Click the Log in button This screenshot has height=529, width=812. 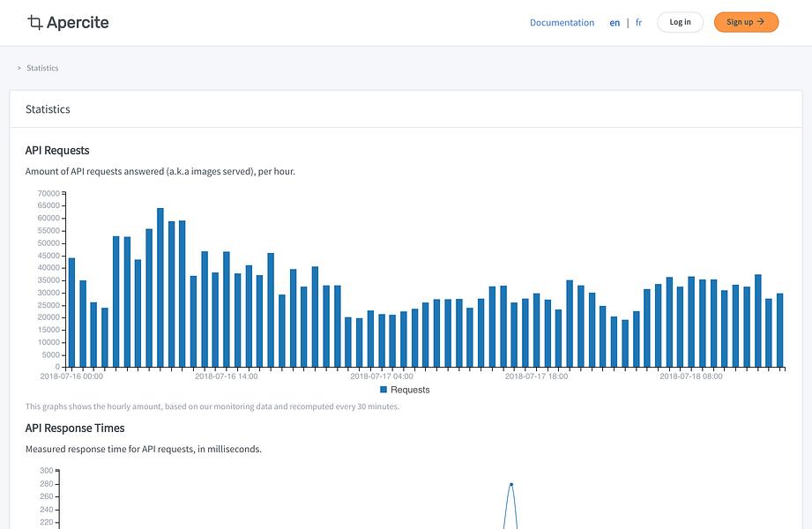click(x=680, y=22)
